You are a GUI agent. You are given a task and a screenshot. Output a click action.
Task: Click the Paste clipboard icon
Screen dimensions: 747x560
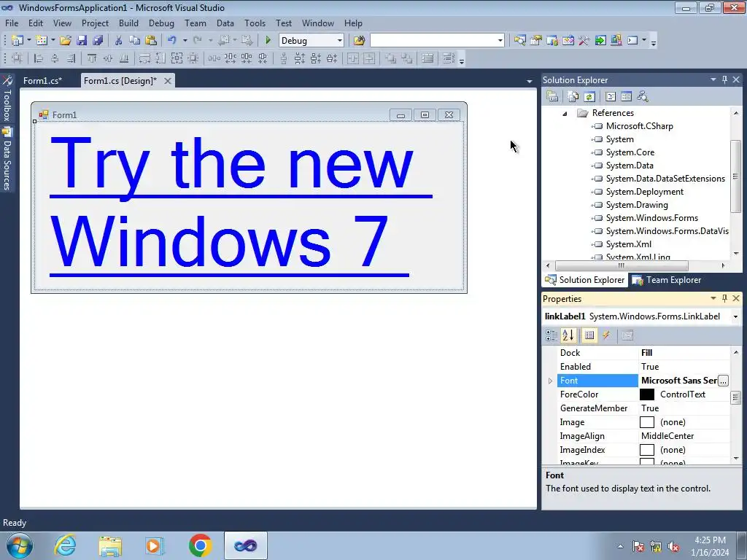tap(151, 41)
